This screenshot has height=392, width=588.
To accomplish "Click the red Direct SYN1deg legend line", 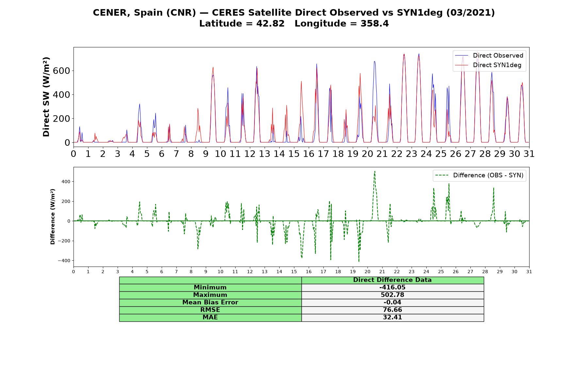I will pos(462,65).
